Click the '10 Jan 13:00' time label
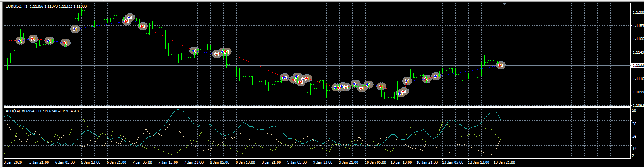Screen dimensions: 644x168 pos(401,162)
